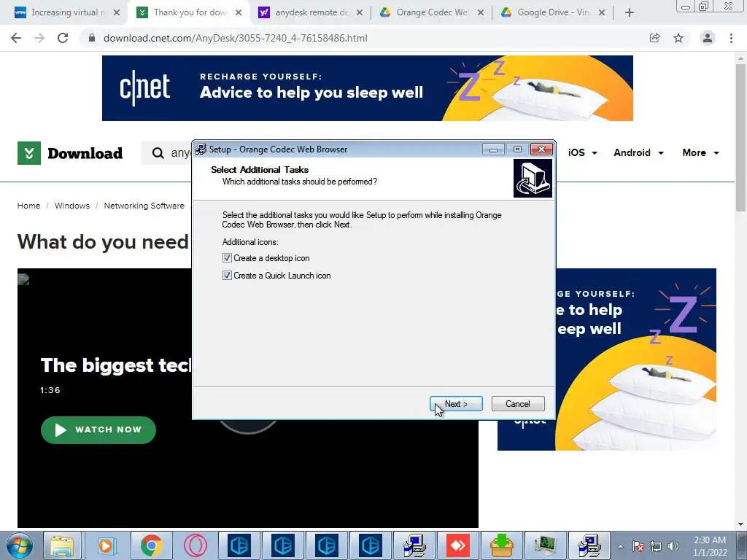Click right sidebar sleep well ad

(x=636, y=359)
